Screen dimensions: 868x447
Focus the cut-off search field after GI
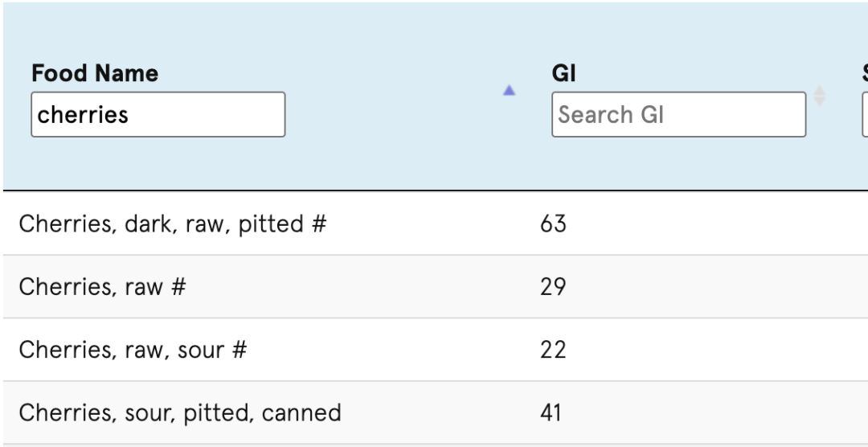coord(865,114)
